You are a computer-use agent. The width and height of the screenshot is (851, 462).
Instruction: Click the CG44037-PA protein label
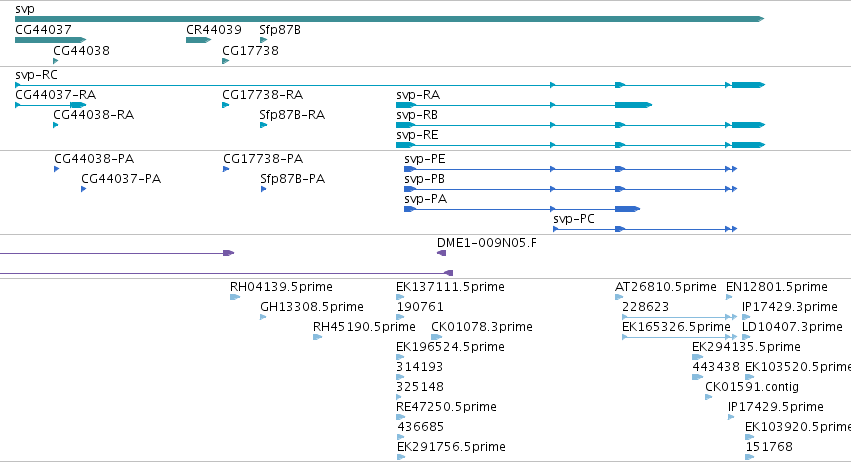pyautogui.click(x=121, y=179)
